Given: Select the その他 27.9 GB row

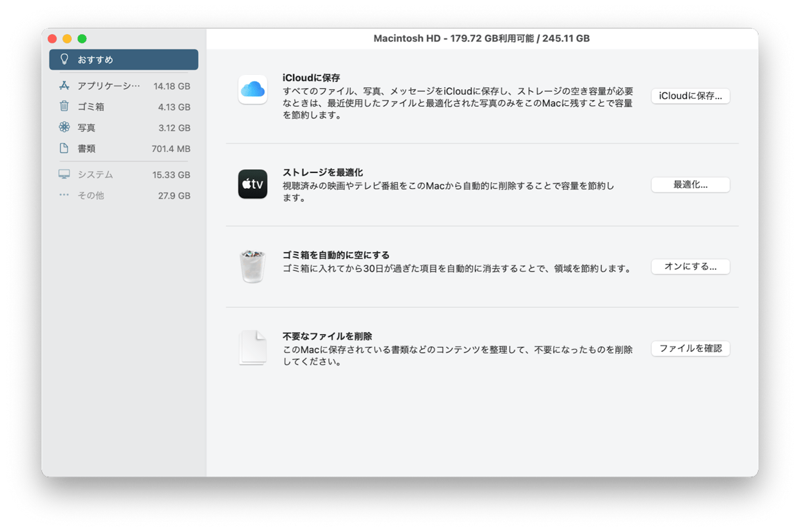Looking at the screenshot, I should coord(124,195).
